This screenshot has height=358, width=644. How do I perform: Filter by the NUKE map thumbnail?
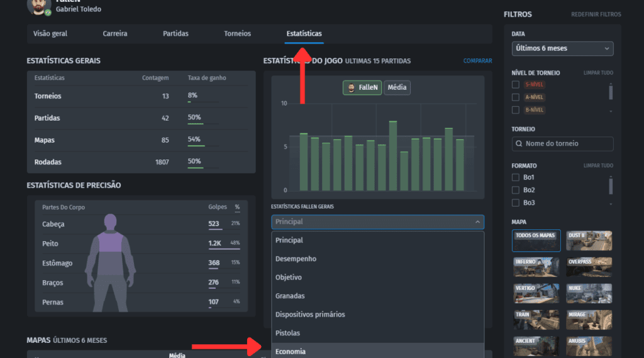coord(589,293)
